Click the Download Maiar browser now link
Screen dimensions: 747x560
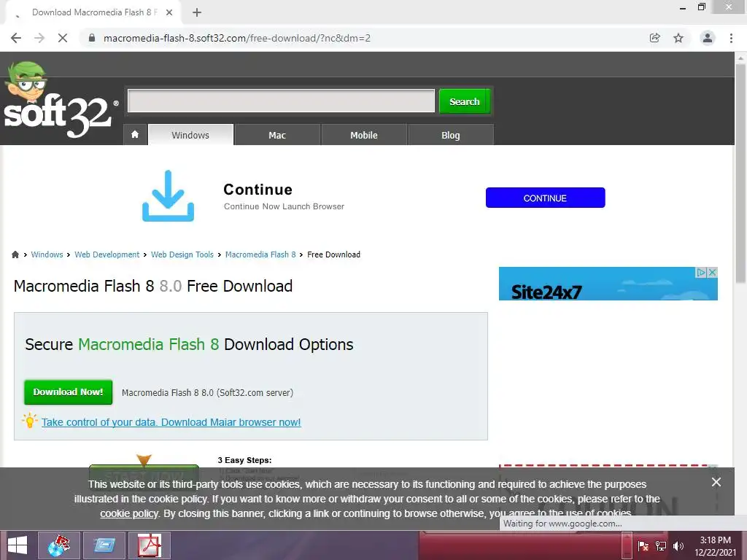171,422
